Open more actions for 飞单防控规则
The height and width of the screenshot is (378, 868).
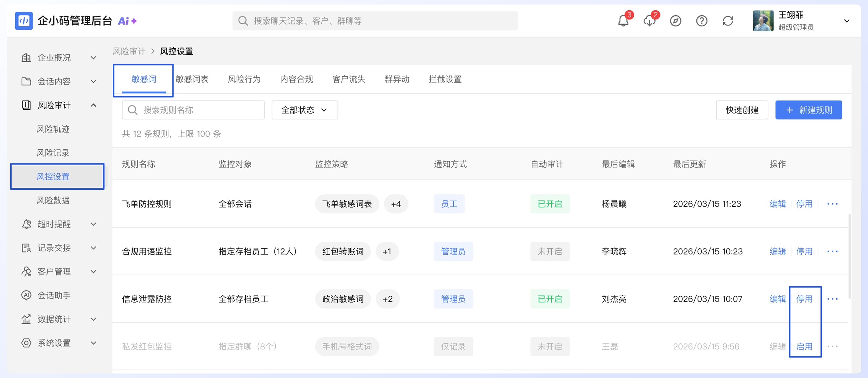(x=832, y=204)
